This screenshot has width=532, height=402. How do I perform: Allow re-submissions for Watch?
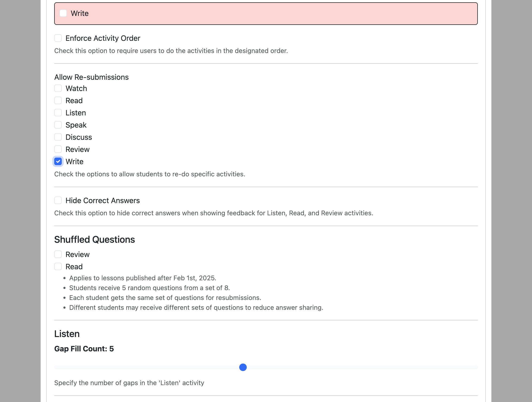pos(58,88)
